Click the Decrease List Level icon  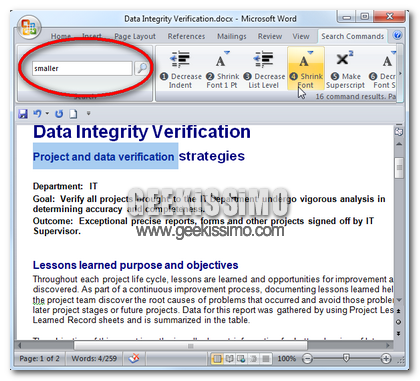click(263, 59)
